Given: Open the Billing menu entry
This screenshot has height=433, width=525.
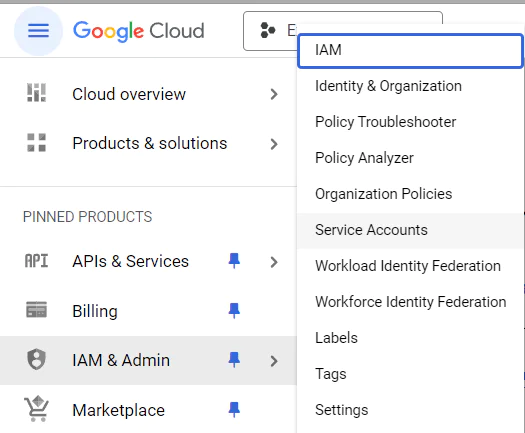Looking at the screenshot, I should tap(148, 311).
